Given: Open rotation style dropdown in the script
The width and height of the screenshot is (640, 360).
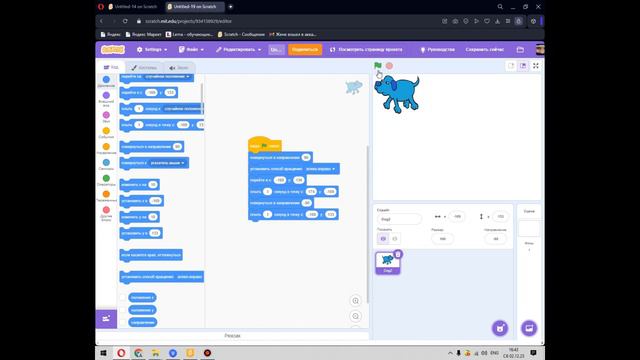Looking at the screenshot, I should tap(321, 169).
